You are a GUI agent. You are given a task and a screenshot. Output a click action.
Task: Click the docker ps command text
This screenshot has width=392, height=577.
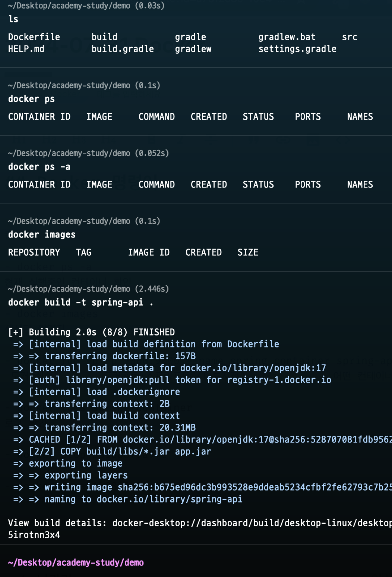click(x=31, y=99)
